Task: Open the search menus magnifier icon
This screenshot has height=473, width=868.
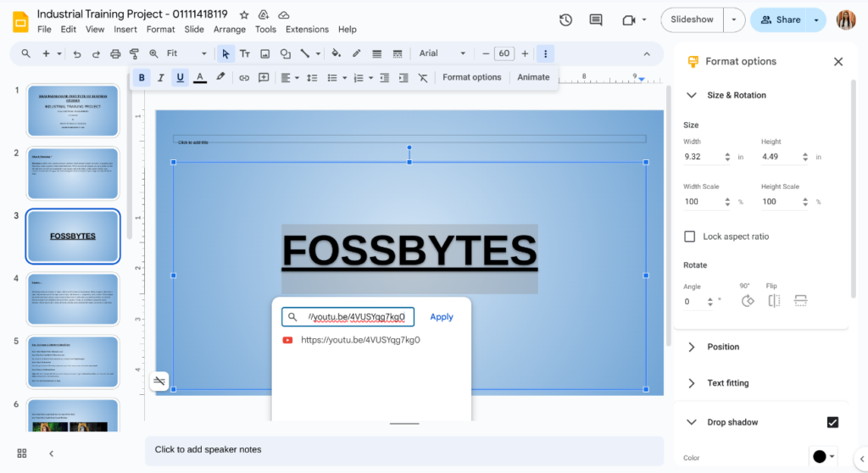Action: coord(26,53)
